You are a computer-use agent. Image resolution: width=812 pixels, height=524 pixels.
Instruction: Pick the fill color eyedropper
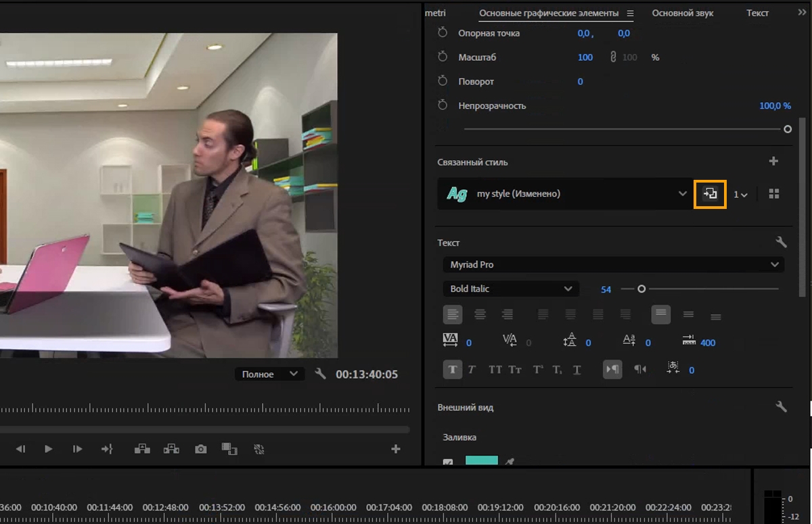[x=510, y=462]
